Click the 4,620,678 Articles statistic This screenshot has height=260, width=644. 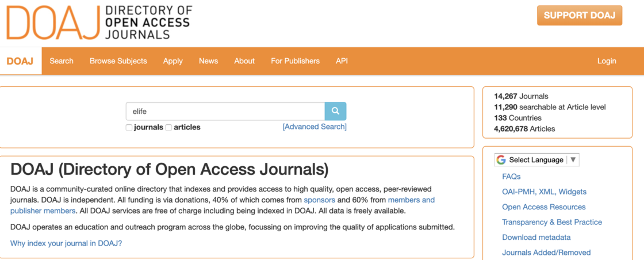tap(524, 129)
